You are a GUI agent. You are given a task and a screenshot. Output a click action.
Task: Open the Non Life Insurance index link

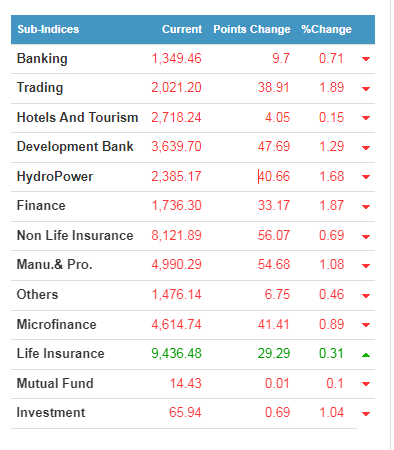(x=75, y=235)
